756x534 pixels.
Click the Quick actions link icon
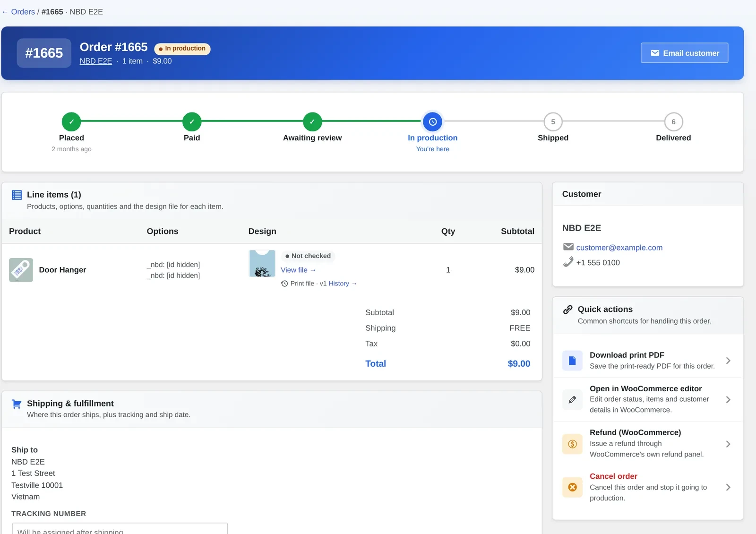click(x=568, y=310)
